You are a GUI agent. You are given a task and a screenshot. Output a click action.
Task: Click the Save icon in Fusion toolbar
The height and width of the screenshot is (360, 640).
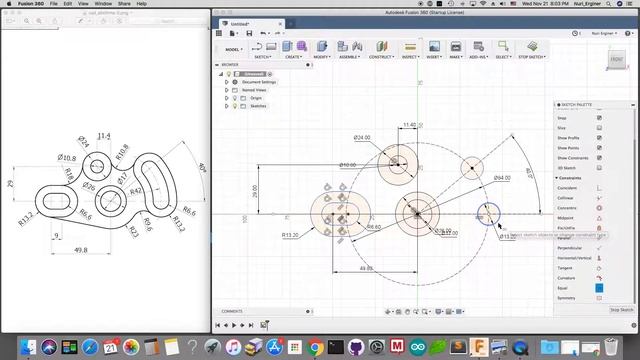[x=249, y=33]
